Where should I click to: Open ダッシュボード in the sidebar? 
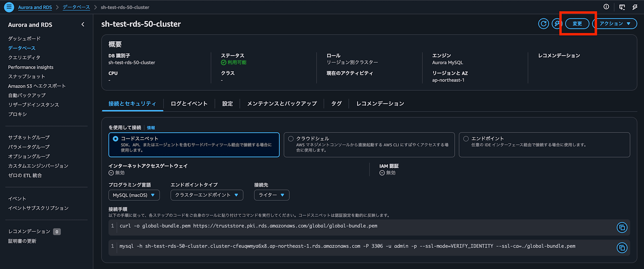coord(24,39)
